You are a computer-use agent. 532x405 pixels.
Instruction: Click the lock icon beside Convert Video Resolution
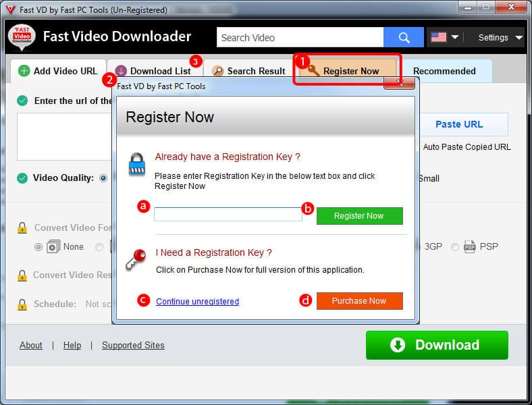pos(22,275)
